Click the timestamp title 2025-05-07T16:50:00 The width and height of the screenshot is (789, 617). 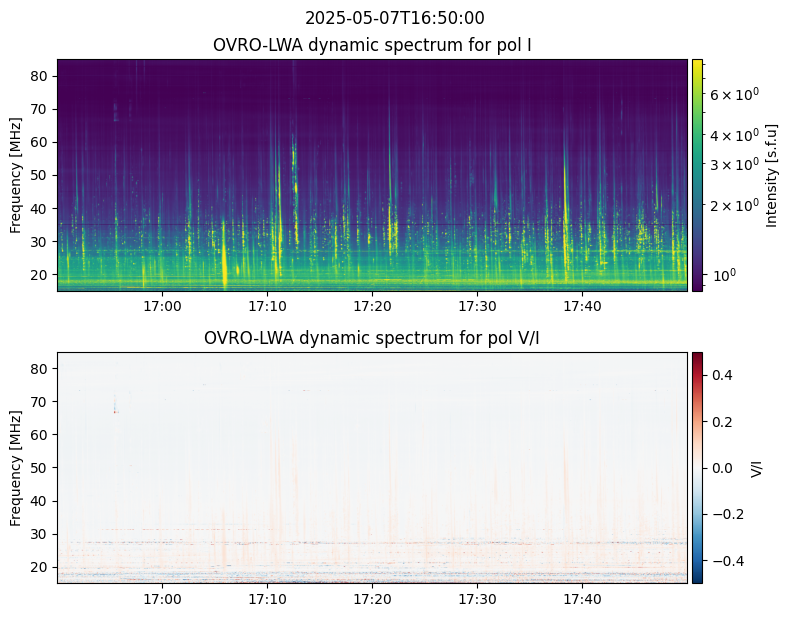[394, 18]
